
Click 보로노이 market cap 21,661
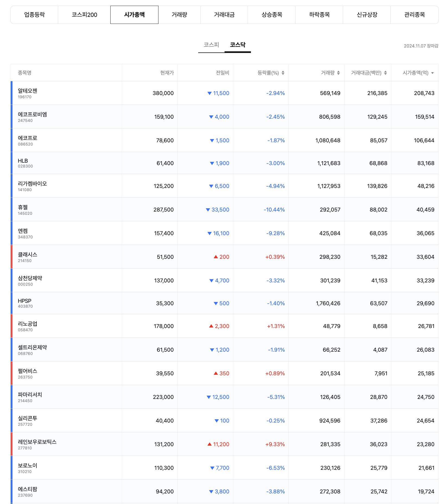(x=427, y=468)
